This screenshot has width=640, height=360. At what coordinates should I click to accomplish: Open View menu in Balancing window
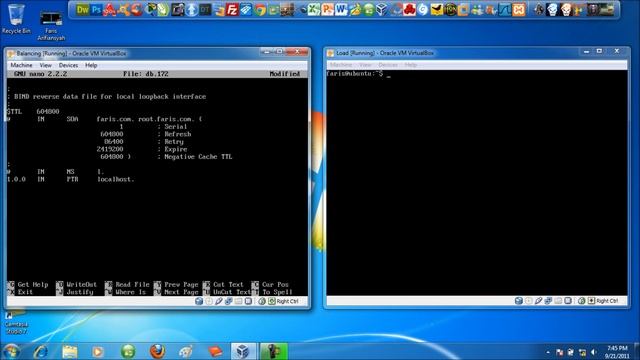tap(45, 65)
